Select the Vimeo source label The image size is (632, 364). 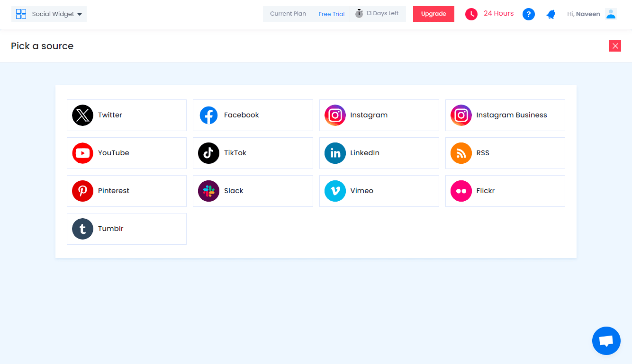362,191
